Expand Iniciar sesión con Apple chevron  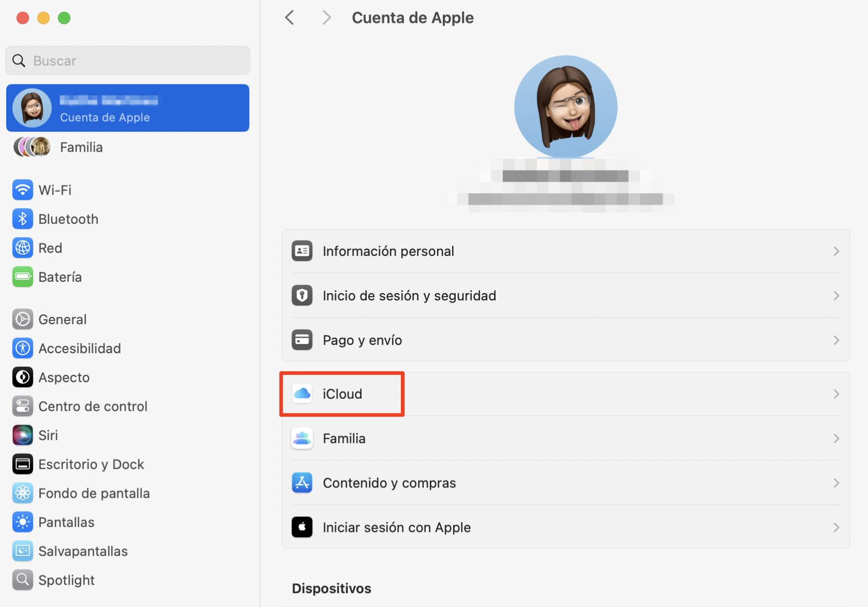click(x=836, y=528)
